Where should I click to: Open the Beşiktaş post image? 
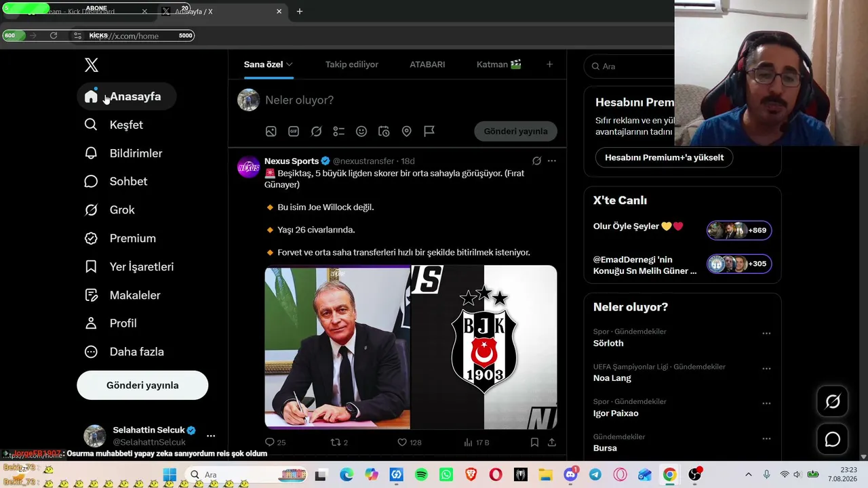coord(411,347)
